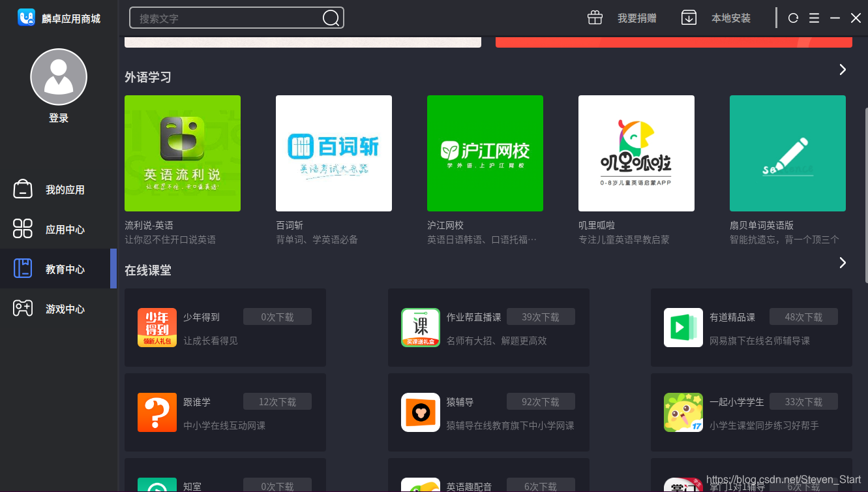Open 知室 green app icon
Image resolution: width=868 pixels, height=492 pixels.
[x=157, y=485]
